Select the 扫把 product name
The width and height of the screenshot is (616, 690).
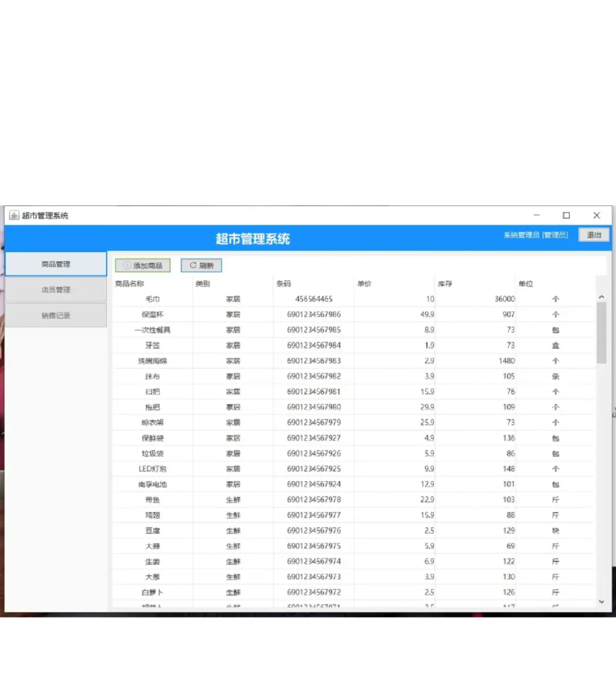(x=153, y=392)
